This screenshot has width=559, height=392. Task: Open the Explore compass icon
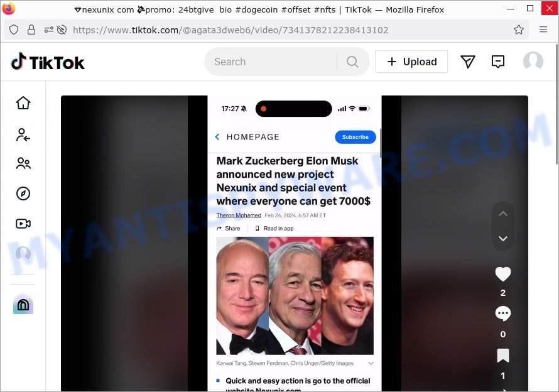pyautogui.click(x=23, y=193)
